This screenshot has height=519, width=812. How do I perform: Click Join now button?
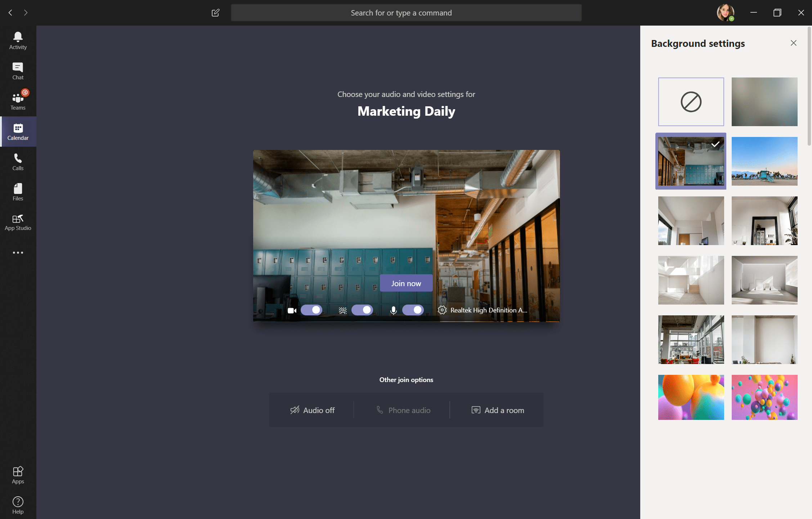click(x=406, y=283)
